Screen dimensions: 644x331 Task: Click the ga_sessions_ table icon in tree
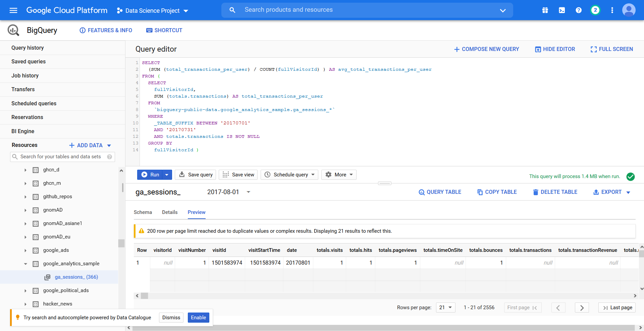pos(47,277)
